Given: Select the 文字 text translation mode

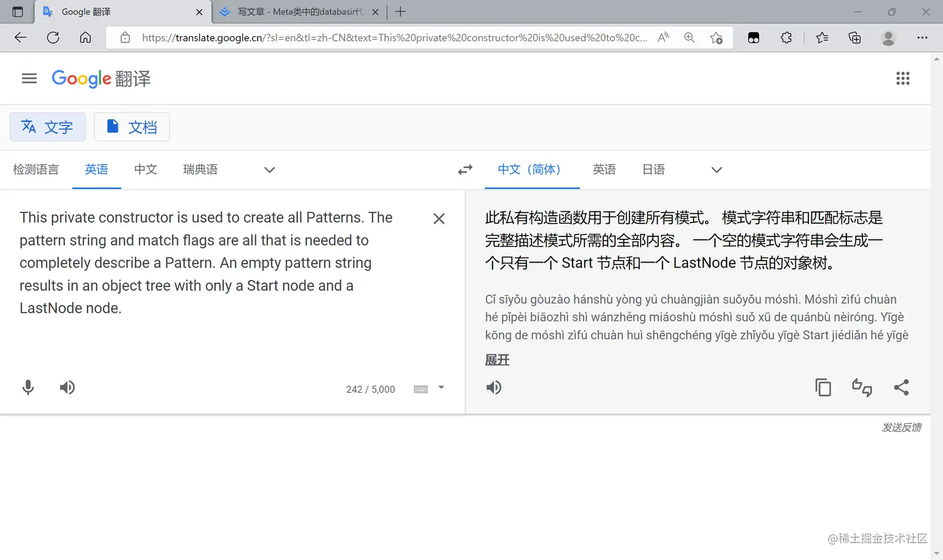Looking at the screenshot, I should (47, 127).
